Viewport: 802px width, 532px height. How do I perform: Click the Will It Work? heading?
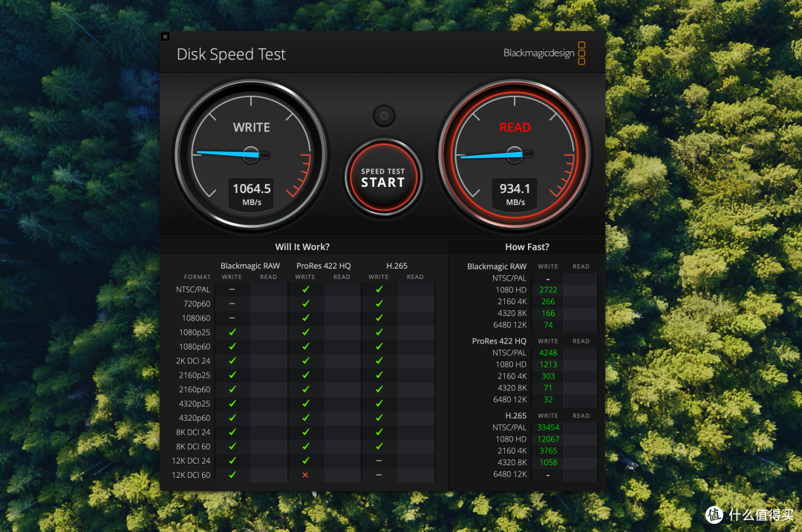tap(302, 247)
